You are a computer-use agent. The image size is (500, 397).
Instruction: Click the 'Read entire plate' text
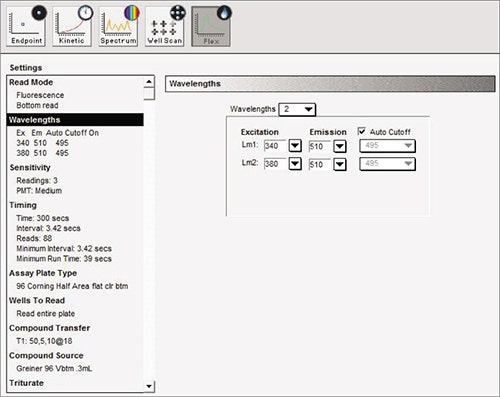[x=46, y=314]
